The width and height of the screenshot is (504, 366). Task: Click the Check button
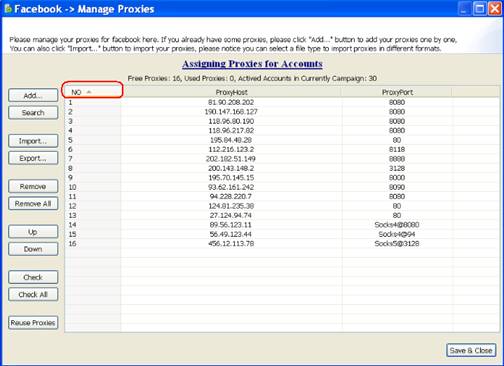click(x=33, y=277)
